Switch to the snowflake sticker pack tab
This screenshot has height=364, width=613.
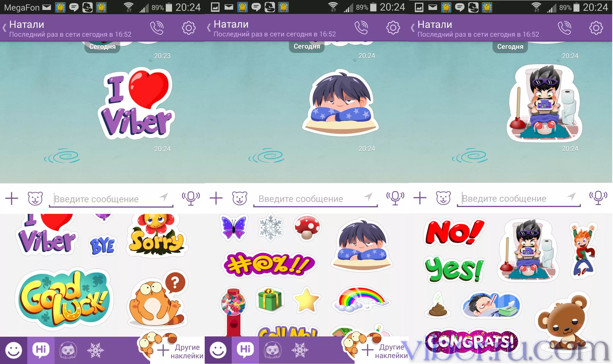[x=96, y=350]
